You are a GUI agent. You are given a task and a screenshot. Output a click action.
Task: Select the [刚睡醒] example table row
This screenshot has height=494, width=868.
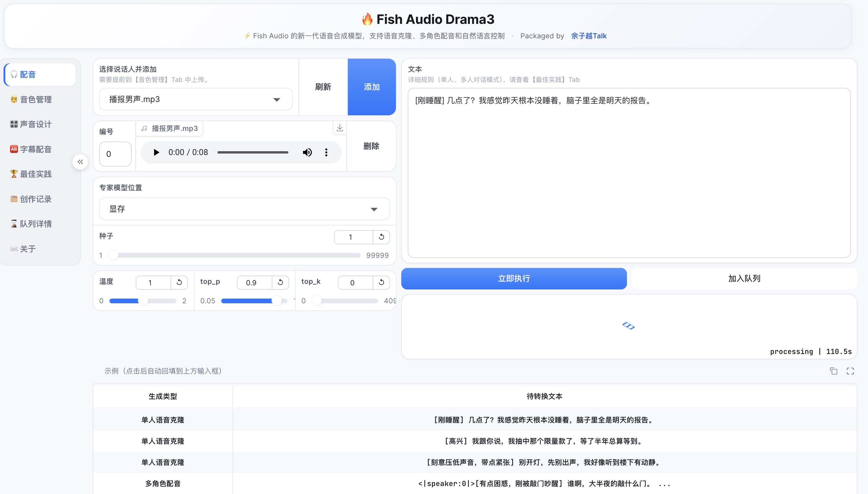click(x=475, y=420)
